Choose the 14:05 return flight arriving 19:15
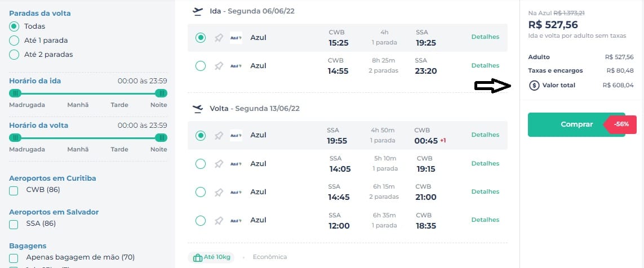This screenshot has height=268, width=644. pos(201,164)
